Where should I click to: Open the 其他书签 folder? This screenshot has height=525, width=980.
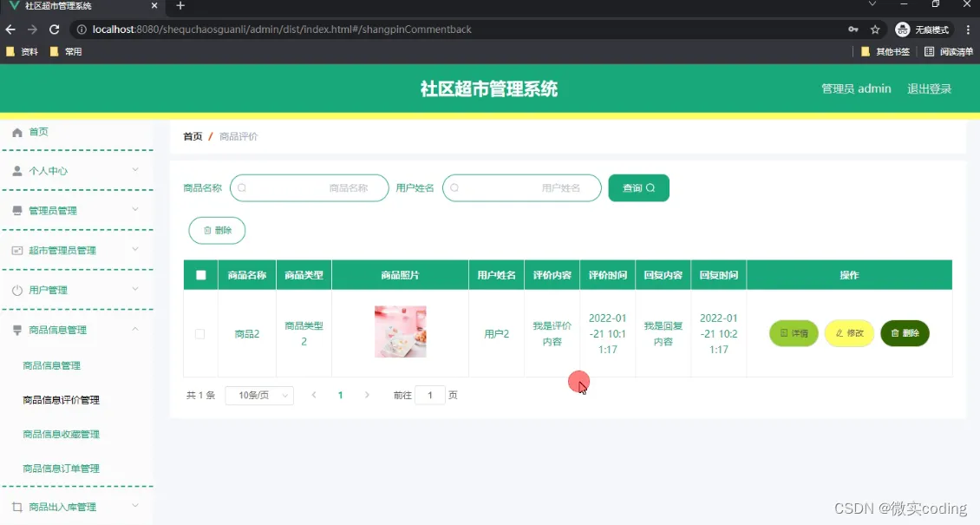coord(885,52)
